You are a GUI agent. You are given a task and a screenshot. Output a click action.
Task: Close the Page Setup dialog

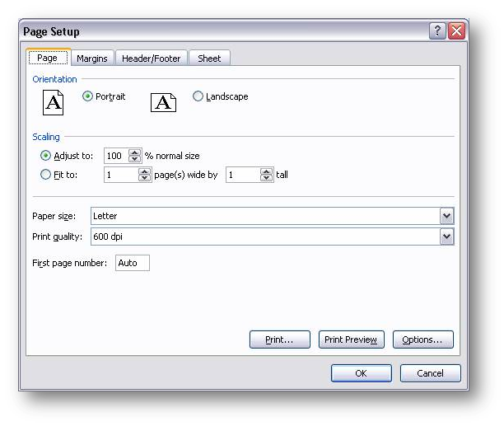coord(456,31)
